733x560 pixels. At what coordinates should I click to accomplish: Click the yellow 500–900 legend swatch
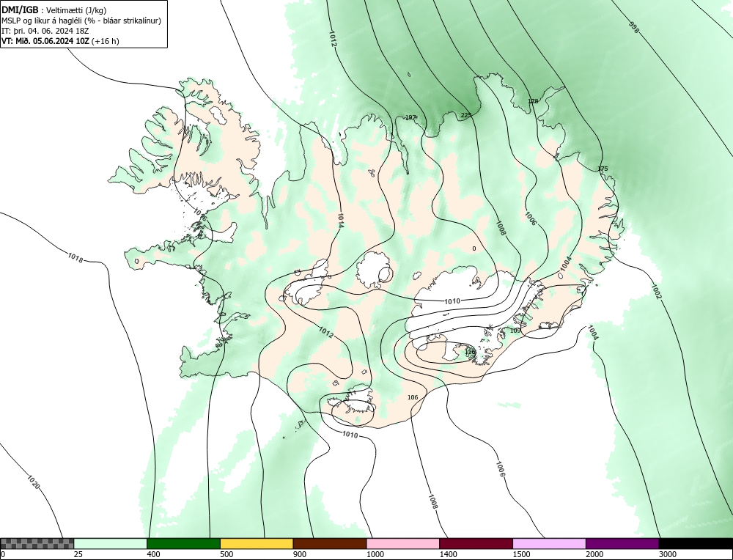(257, 543)
